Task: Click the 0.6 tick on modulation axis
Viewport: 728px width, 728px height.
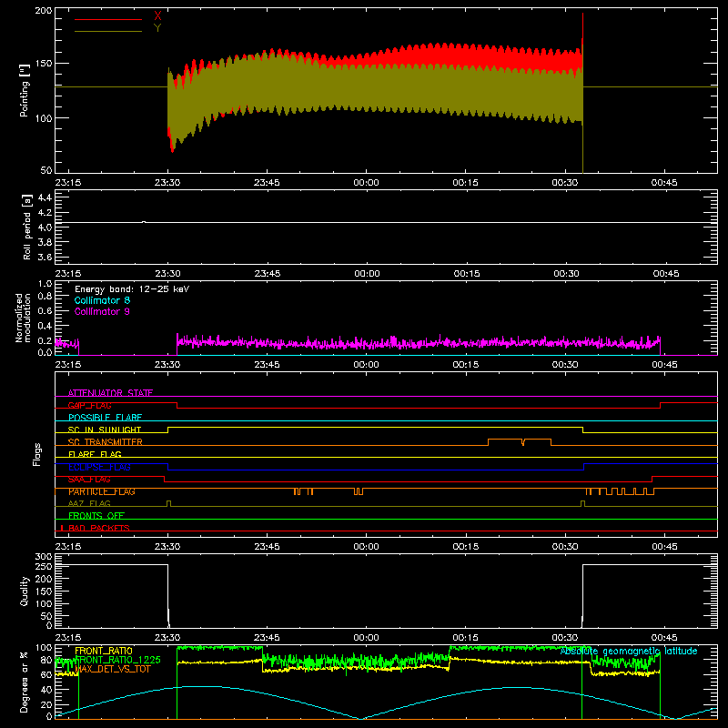Action: click(x=45, y=310)
